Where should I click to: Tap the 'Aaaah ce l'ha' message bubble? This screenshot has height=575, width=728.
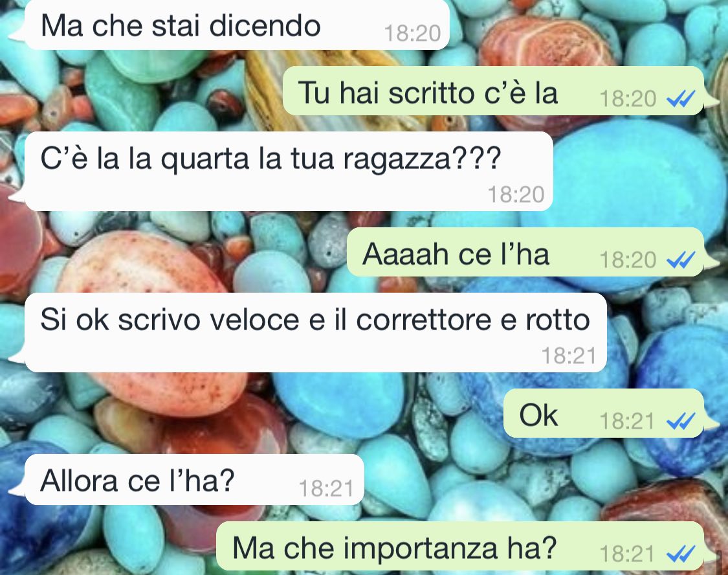pyautogui.click(x=525, y=252)
